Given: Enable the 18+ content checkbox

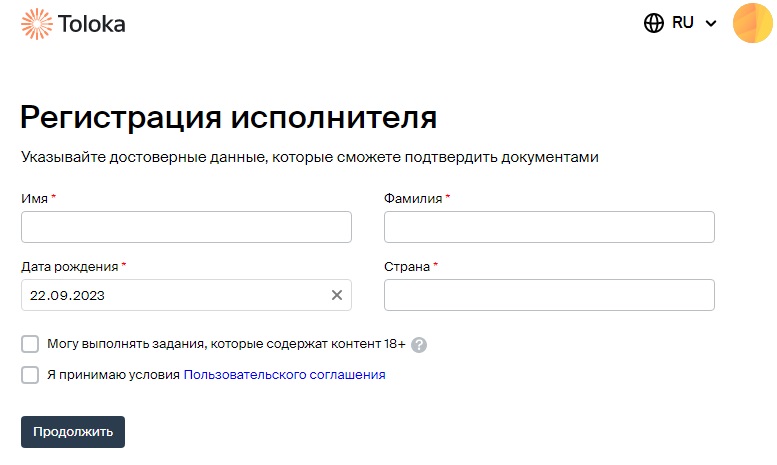Looking at the screenshot, I should point(30,344).
